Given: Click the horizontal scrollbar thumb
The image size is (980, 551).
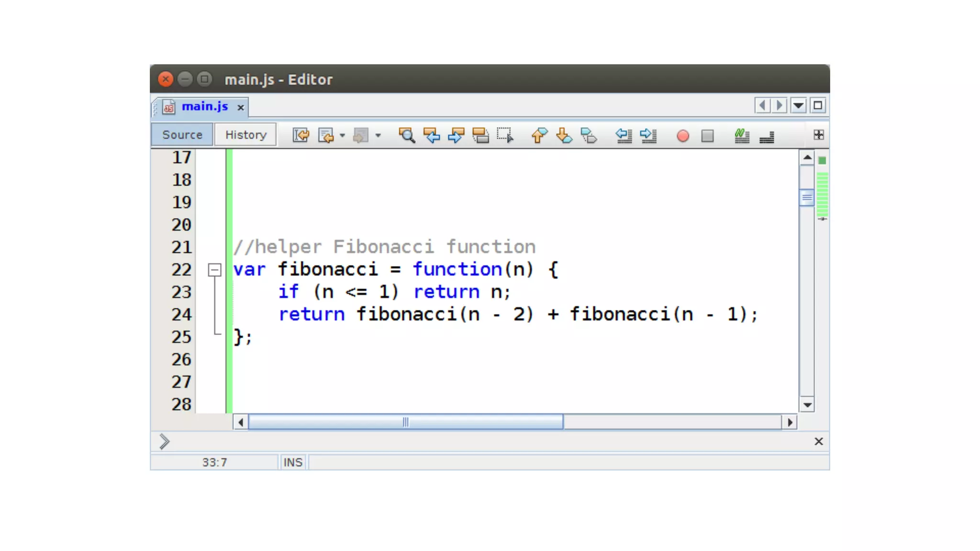Looking at the screenshot, I should tap(405, 422).
